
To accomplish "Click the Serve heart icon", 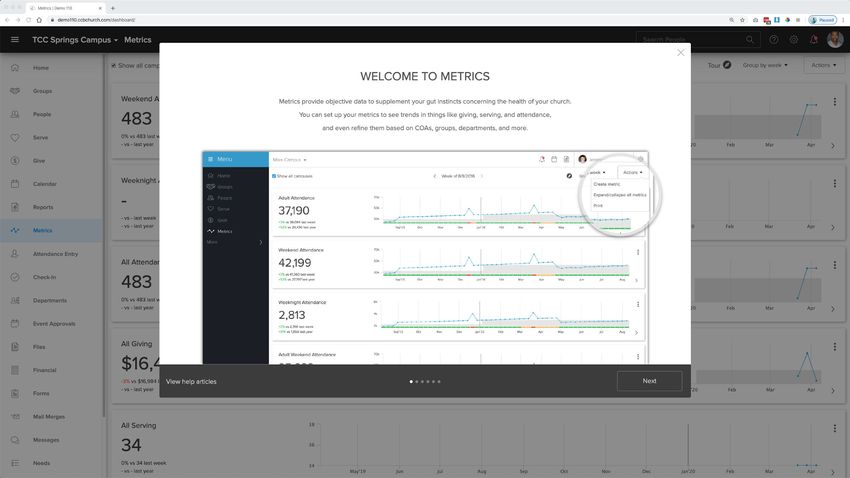I will click(15, 138).
